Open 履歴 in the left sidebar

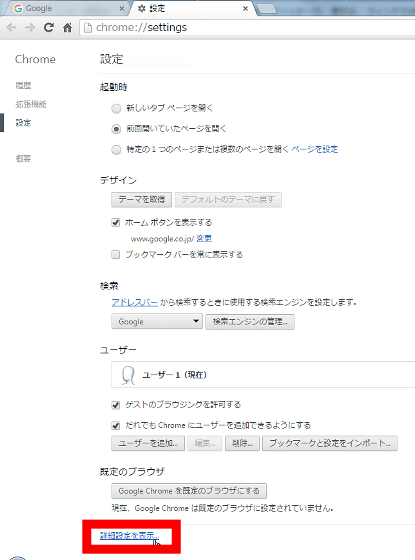pyautogui.click(x=23, y=86)
